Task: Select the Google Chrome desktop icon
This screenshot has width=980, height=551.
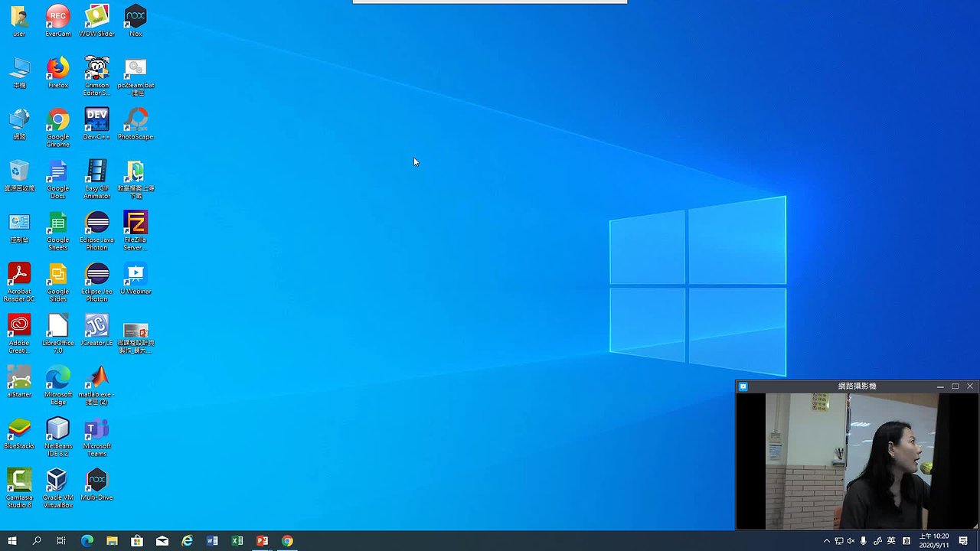Action: point(58,127)
